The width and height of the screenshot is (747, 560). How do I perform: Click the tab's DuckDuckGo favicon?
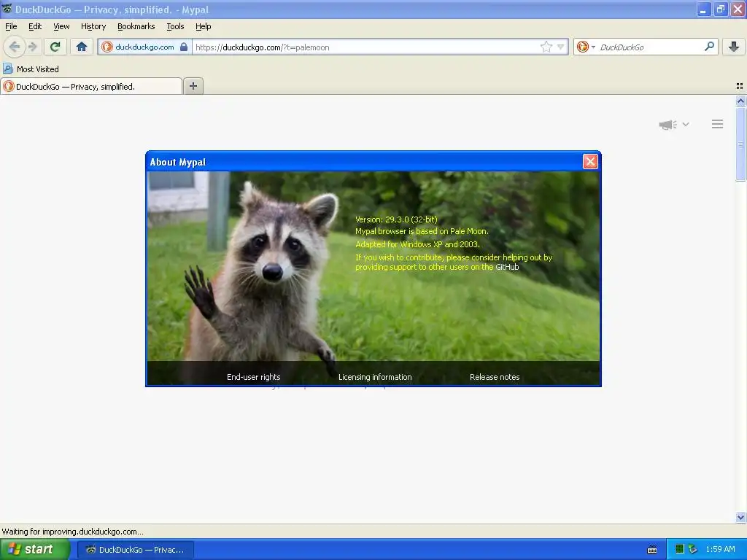9,86
